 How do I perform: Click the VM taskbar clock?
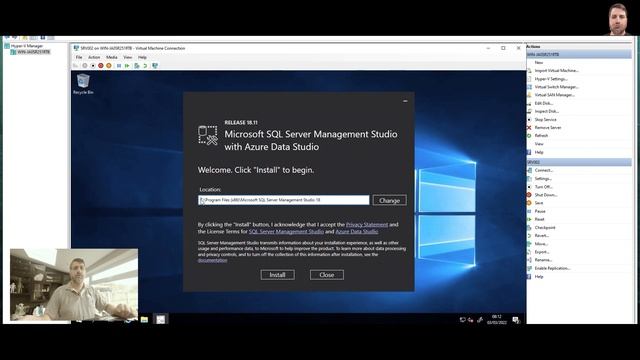coord(496,320)
